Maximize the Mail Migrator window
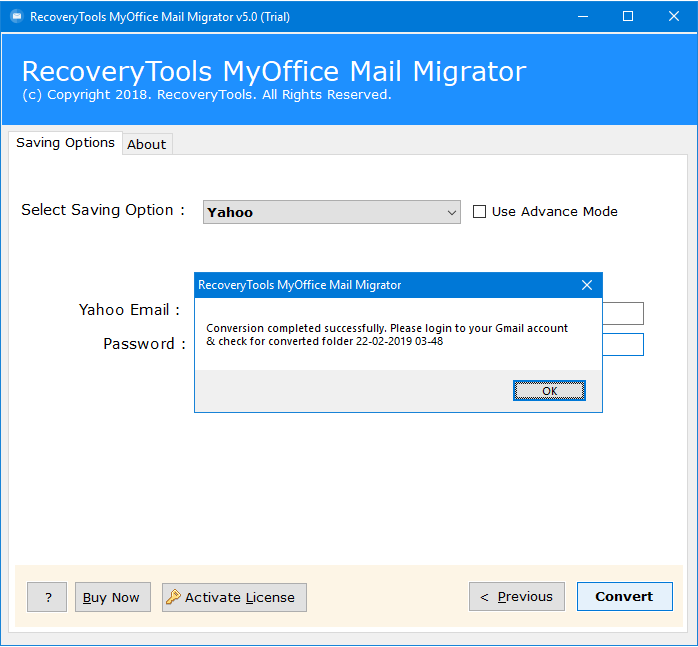Viewport: 698px width, 647px height. pyautogui.click(x=628, y=16)
